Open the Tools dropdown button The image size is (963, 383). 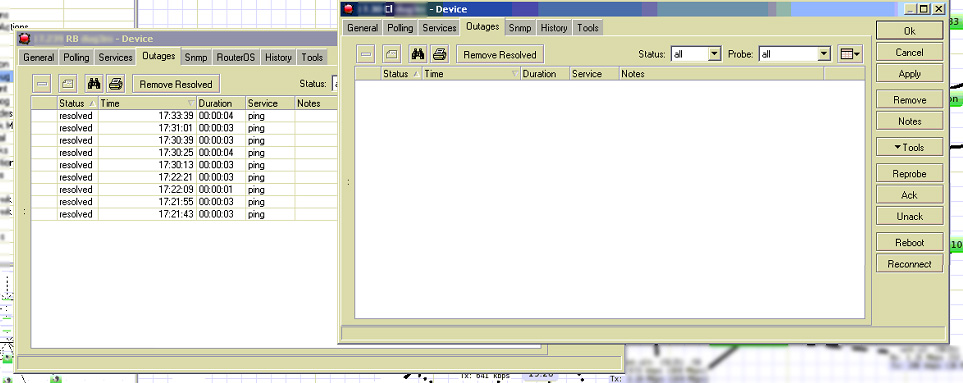click(x=909, y=147)
